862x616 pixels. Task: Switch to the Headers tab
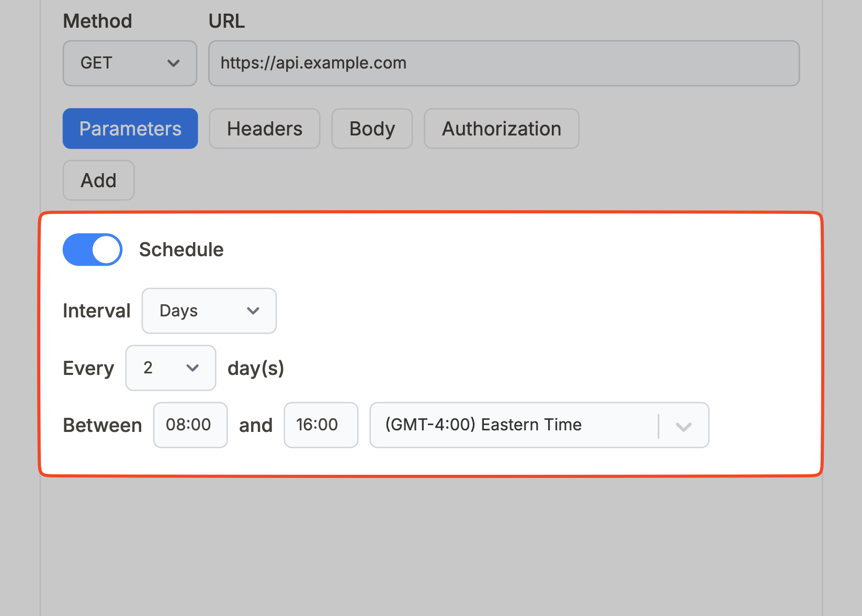[264, 129]
